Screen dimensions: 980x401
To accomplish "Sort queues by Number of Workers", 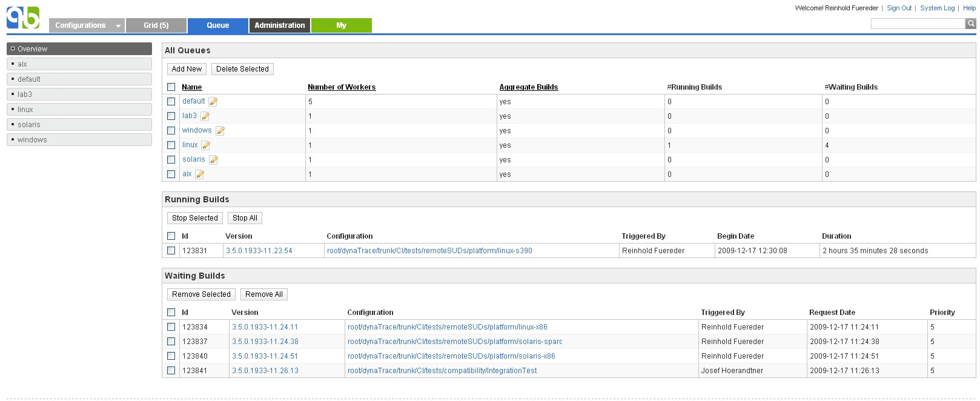I will pos(342,87).
